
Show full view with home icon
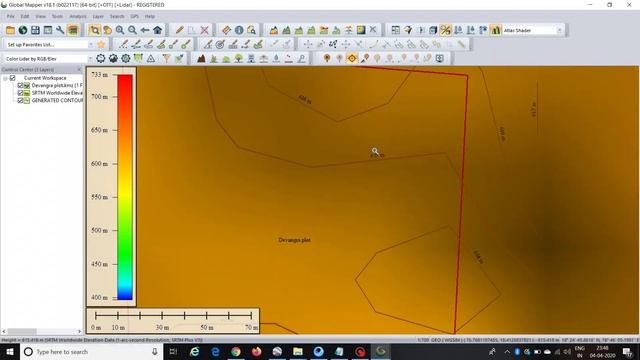[x=158, y=30]
